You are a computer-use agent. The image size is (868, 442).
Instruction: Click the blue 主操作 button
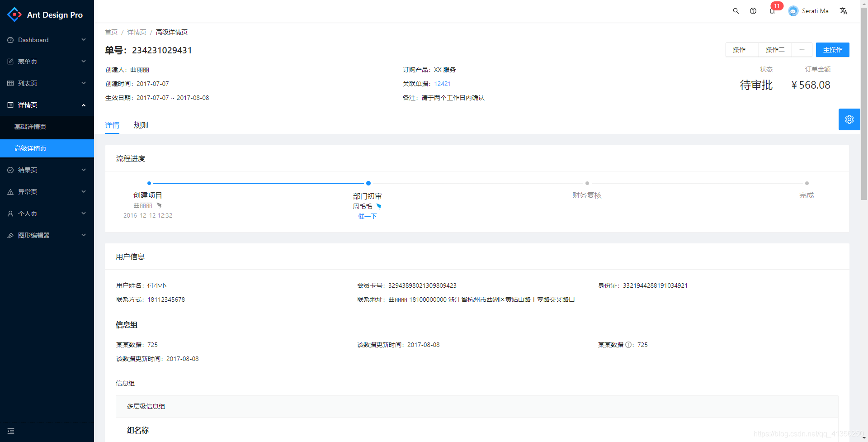832,50
